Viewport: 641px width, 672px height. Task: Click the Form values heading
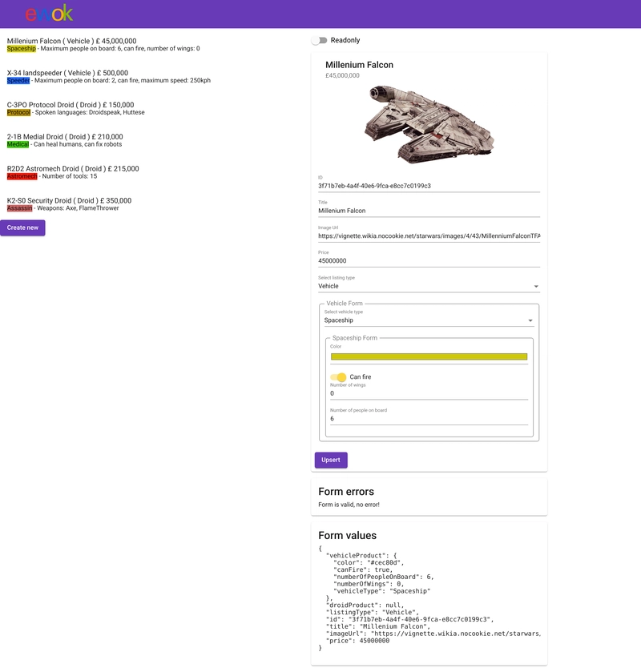[x=347, y=535]
